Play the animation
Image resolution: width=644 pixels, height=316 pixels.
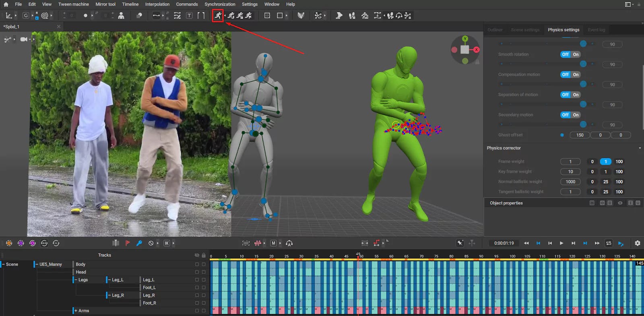(561, 243)
